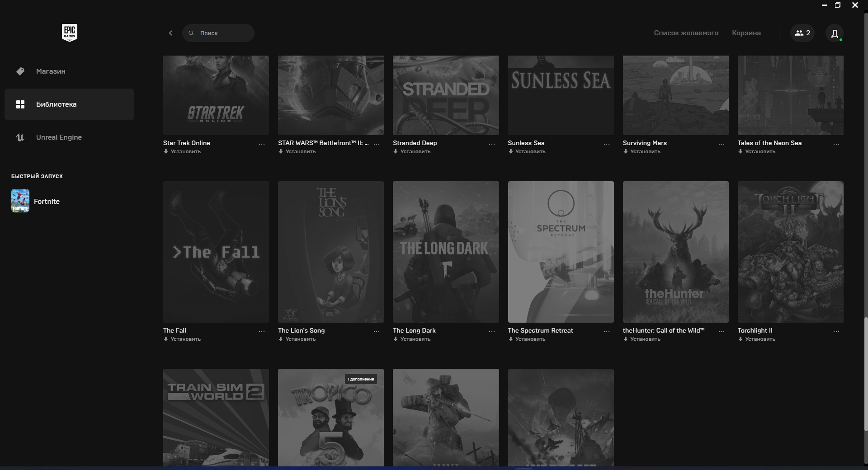Open the Surviving Mars cover art
This screenshot has width=868, height=470.
[x=676, y=95]
